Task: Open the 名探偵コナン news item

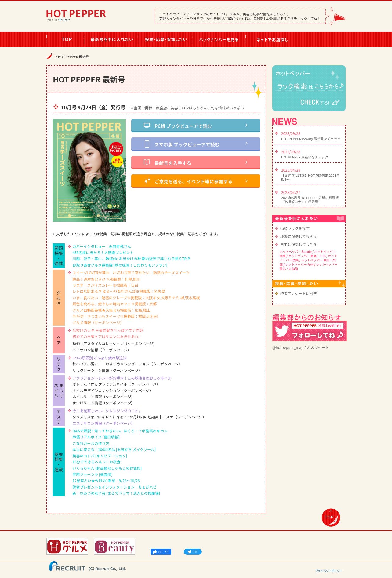Action: [x=310, y=200]
